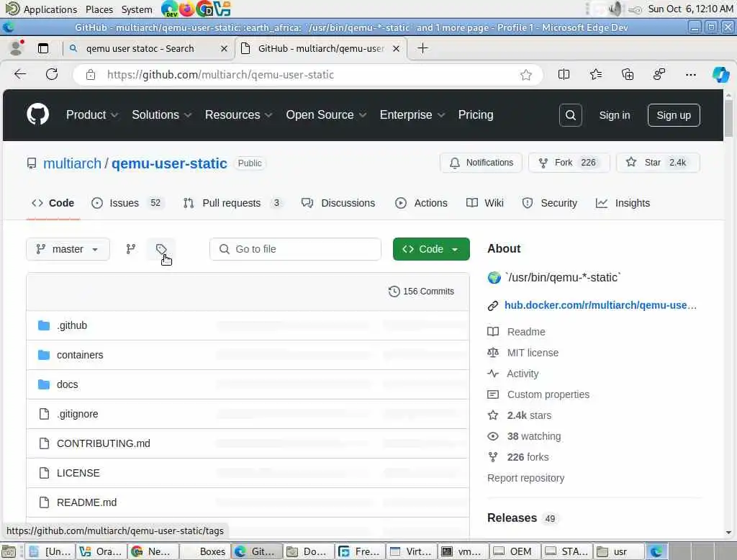Open the LICENSE file
Viewport: 737px width, 560px height.
coord(78,473)
